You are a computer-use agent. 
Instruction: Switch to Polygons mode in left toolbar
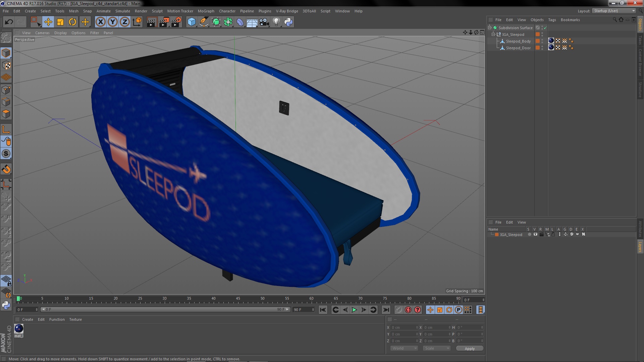tap(6, 114)
